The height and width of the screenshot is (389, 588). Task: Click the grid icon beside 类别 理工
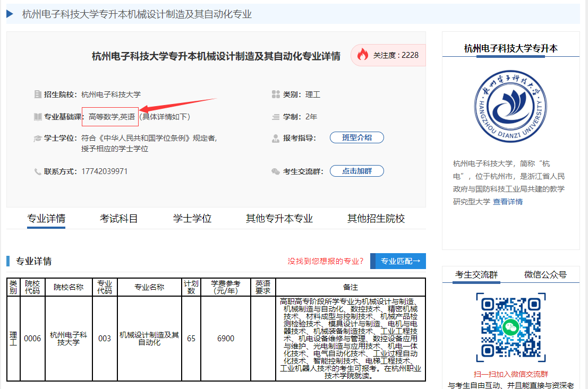[x=276, y=94]
